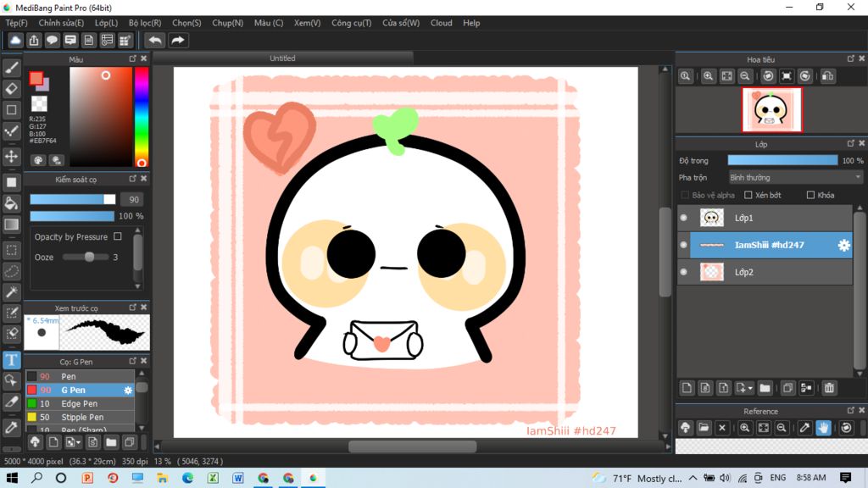This screenshot has height=488, width=868.
Task: Select the Eraser tool
Action: 12,88
